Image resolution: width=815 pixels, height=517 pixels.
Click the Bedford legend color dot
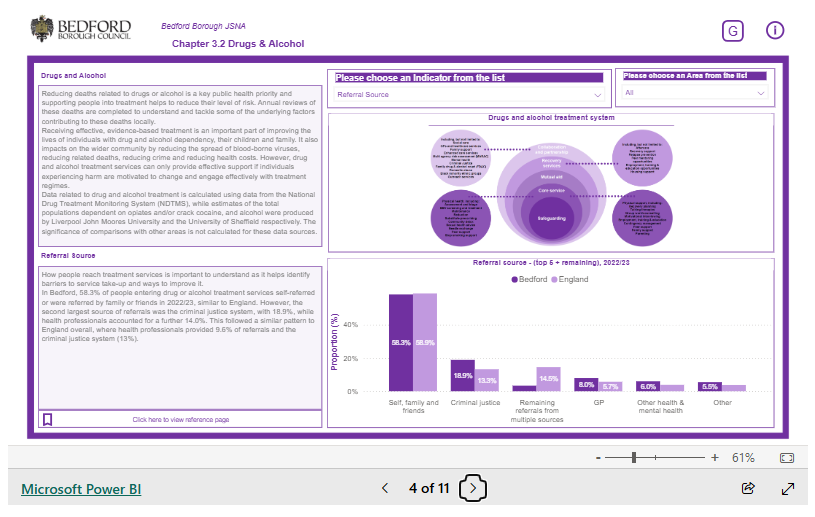(515, 280)
